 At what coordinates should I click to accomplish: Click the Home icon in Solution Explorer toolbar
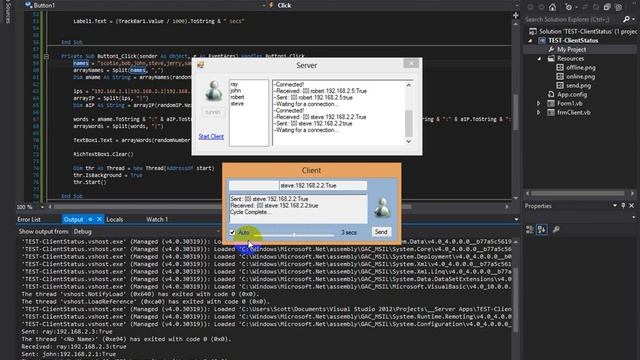pyautogui.click(x=552, y=7)
